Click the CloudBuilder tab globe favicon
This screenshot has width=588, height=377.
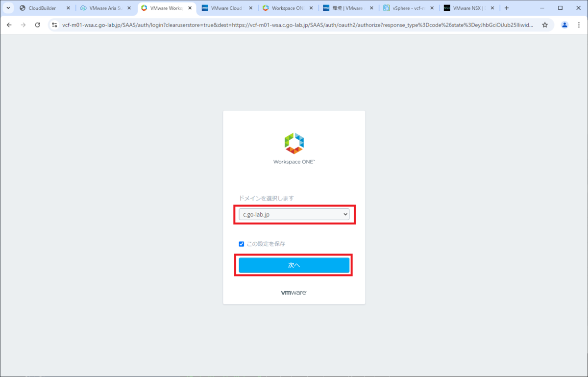pos(23,8)
